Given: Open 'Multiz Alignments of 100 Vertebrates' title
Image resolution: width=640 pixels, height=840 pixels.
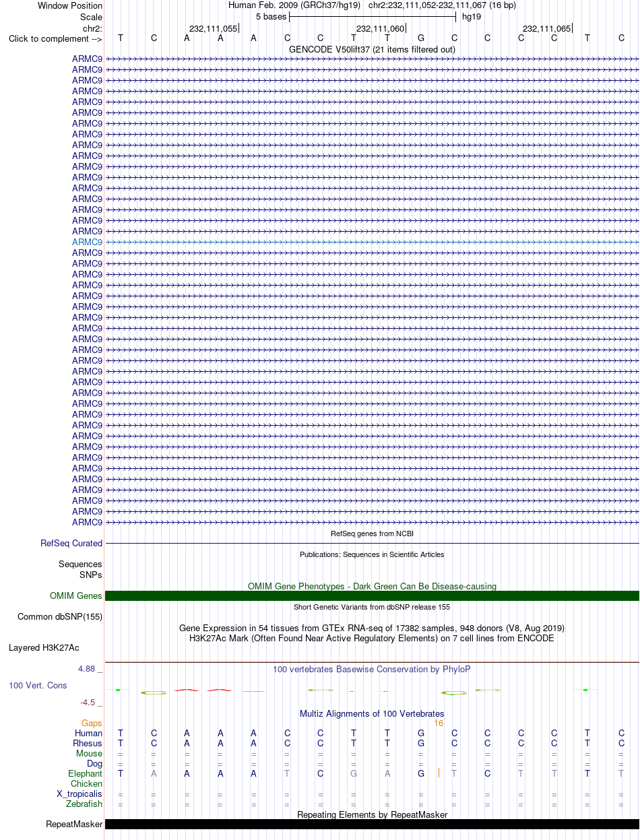Looking at the screenshot, I should (x=372, y=713).
